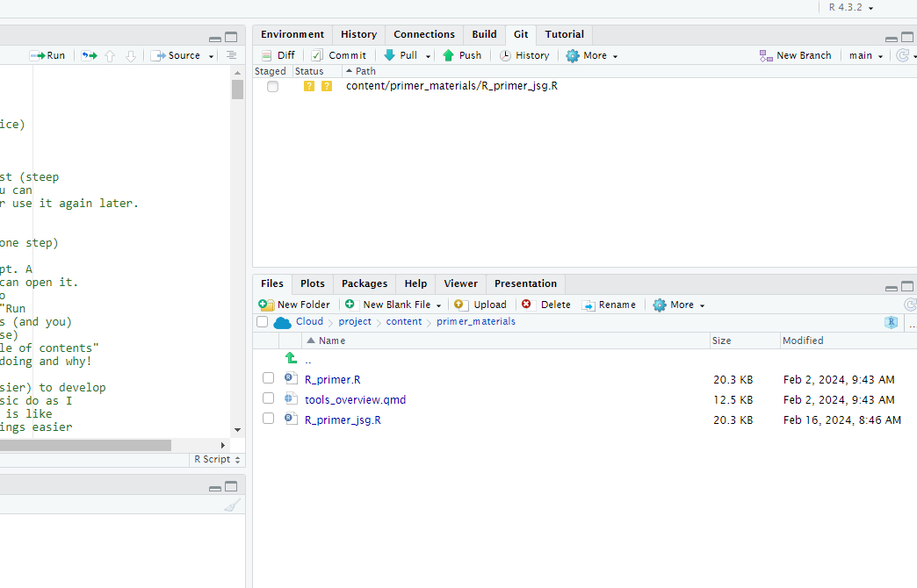Delete the selected file in Files pane
Image resolution: width=917 pixels, height=588 pixels.
[x=546, y=304]
